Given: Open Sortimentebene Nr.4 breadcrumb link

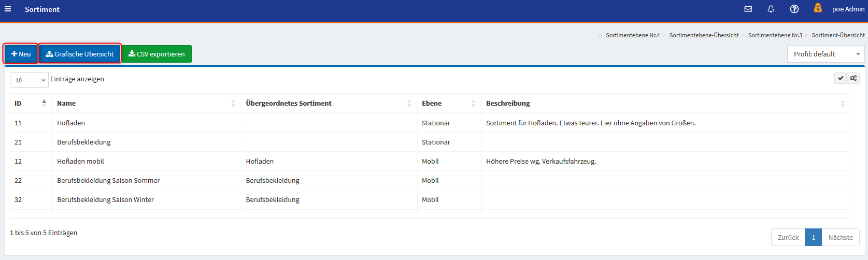Looking at the screenshot, I should click(633, 35).
